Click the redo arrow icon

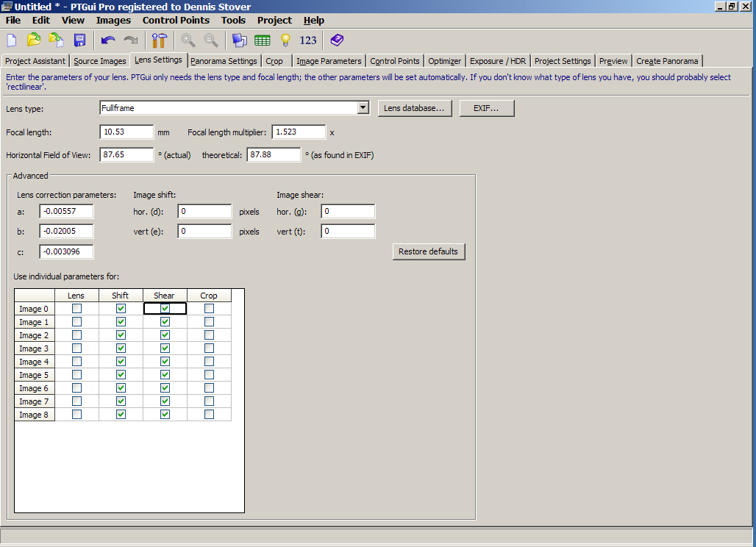pyautogui.click(x=131, y=40)
